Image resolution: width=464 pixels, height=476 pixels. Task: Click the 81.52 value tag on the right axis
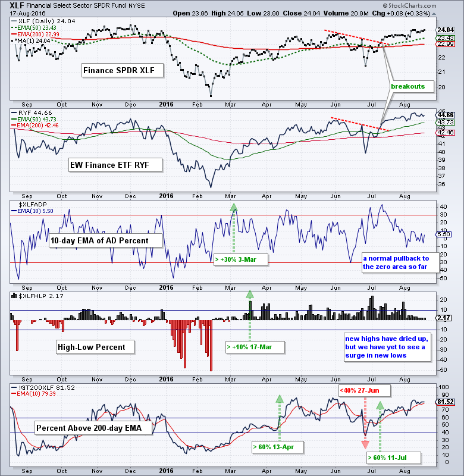tap(446, 402)
